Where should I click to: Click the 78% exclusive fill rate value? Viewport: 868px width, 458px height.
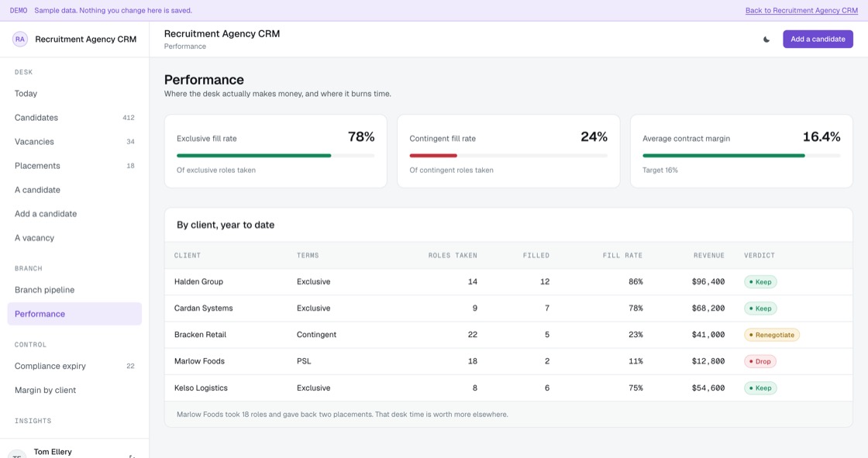(361, 137)
